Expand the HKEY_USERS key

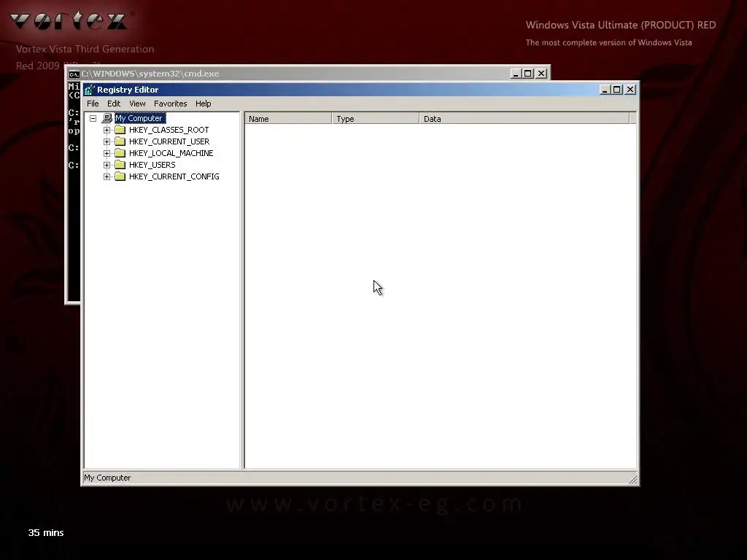point(107,165)
